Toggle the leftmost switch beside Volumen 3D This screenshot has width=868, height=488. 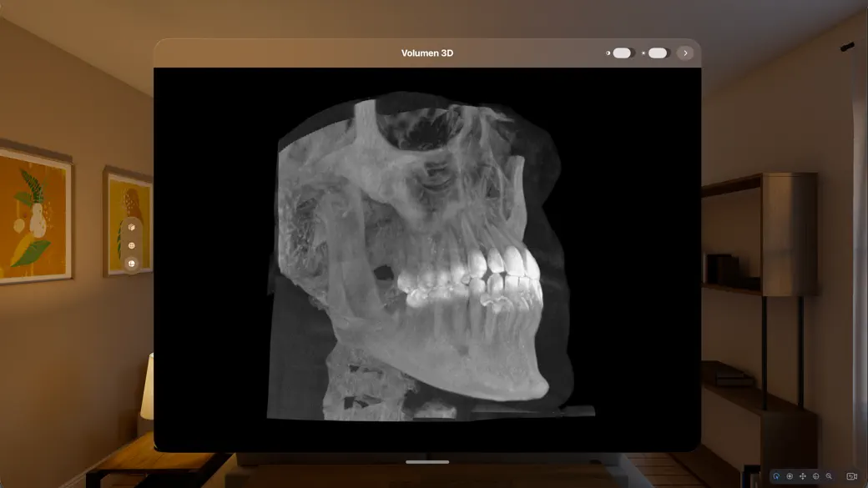[x=621, y=53]
